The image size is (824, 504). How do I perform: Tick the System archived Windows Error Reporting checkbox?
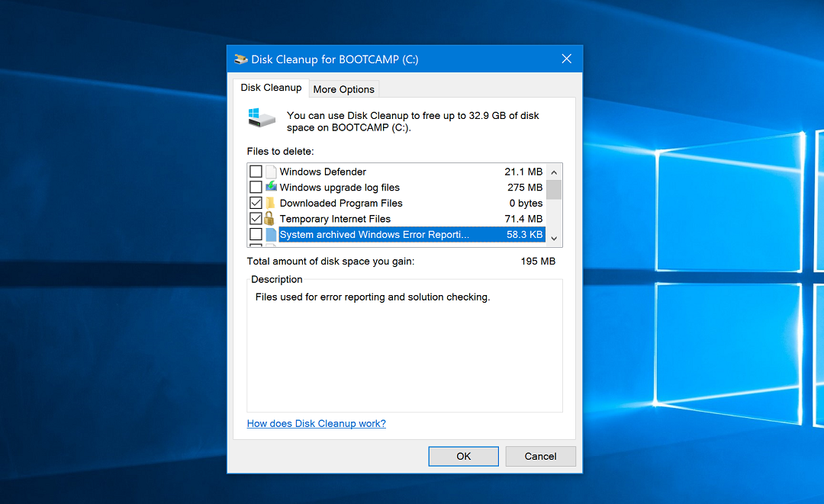[256, 235]
